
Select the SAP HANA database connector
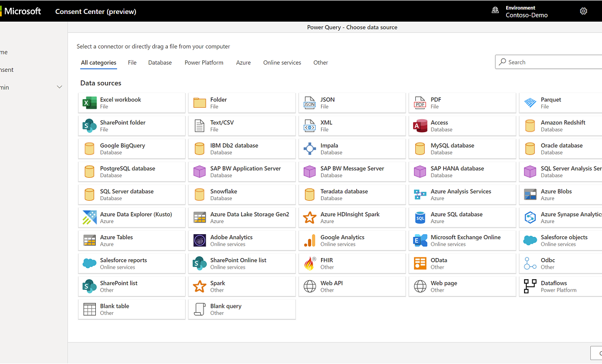(x=462, y=172)
